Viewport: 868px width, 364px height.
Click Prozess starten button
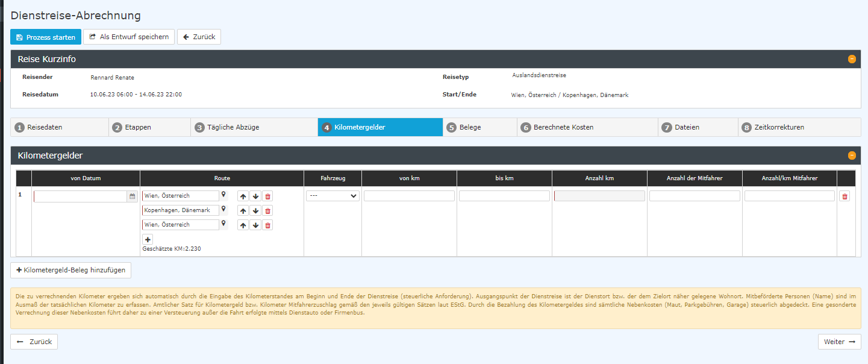46,37
